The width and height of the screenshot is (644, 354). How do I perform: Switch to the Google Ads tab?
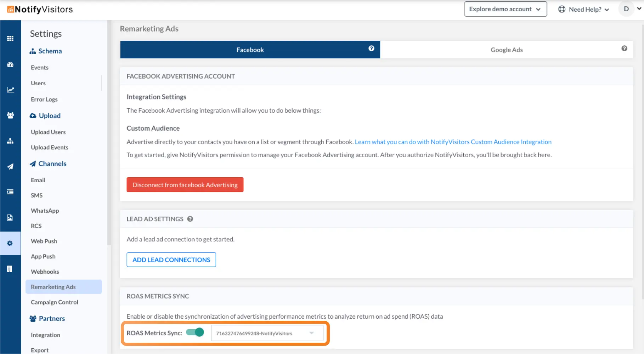point(506,50)
